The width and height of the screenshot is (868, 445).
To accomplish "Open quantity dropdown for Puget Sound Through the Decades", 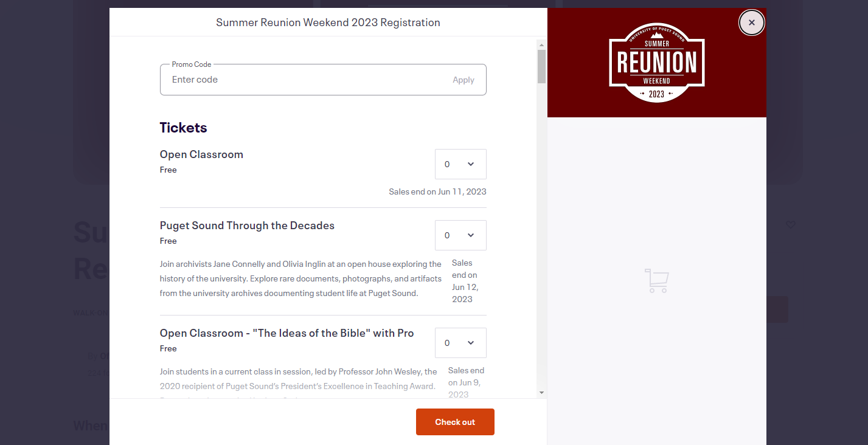I will pos(460,235).
